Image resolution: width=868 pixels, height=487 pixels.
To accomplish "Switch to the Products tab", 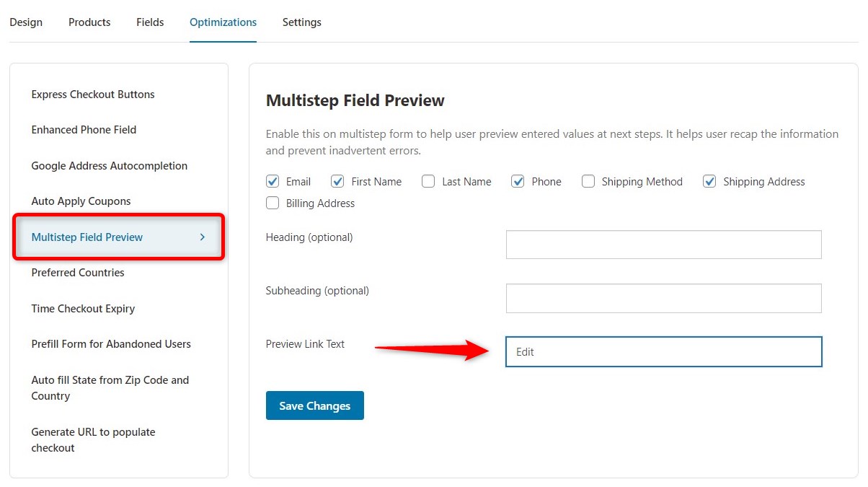I will (x=89, y=22).
